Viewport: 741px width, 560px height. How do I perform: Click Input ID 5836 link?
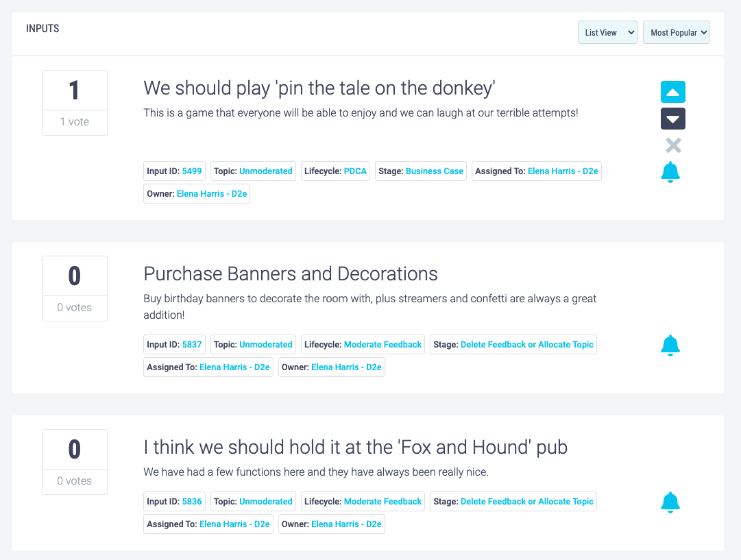pyautogui.click(x=192, y=502)
